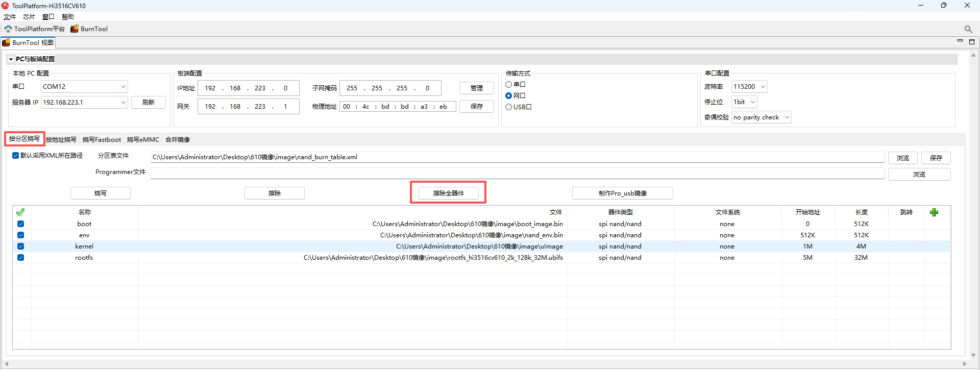Select the USB口 transfer mode radio
This screenshot has height=370, width=980.
point(508,107)
